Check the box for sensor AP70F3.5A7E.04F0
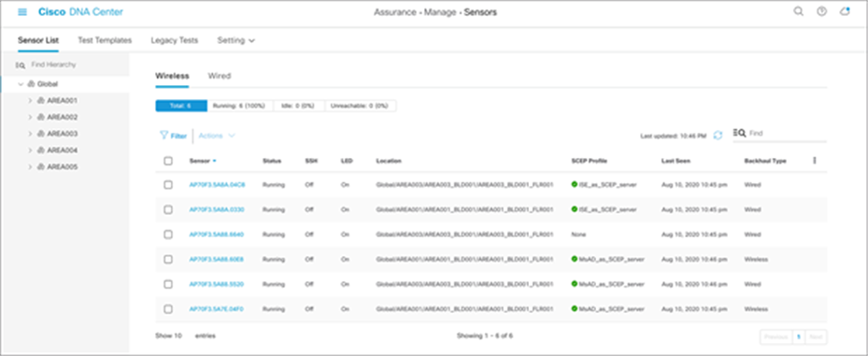The height and width of the screenshot is (356, 868). tap(168, 309)
